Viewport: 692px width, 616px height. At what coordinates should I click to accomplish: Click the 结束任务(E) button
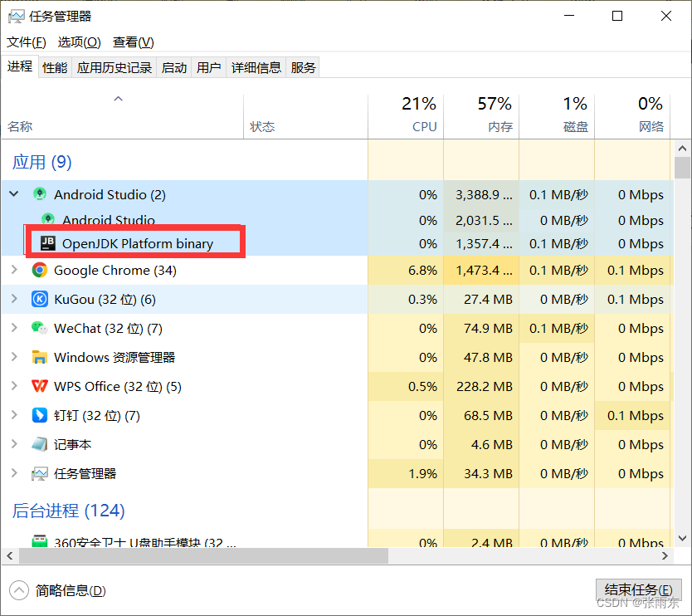(x=638, y=590)
